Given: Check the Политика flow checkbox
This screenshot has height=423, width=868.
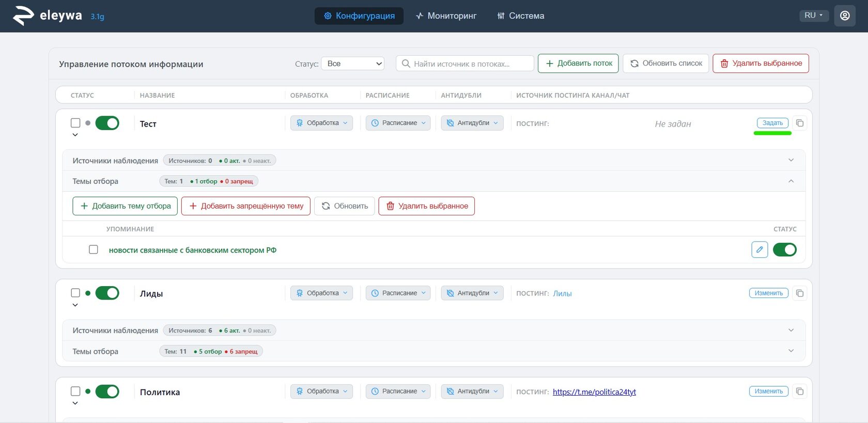Looking at the screenshot, I should coord(75,391).
